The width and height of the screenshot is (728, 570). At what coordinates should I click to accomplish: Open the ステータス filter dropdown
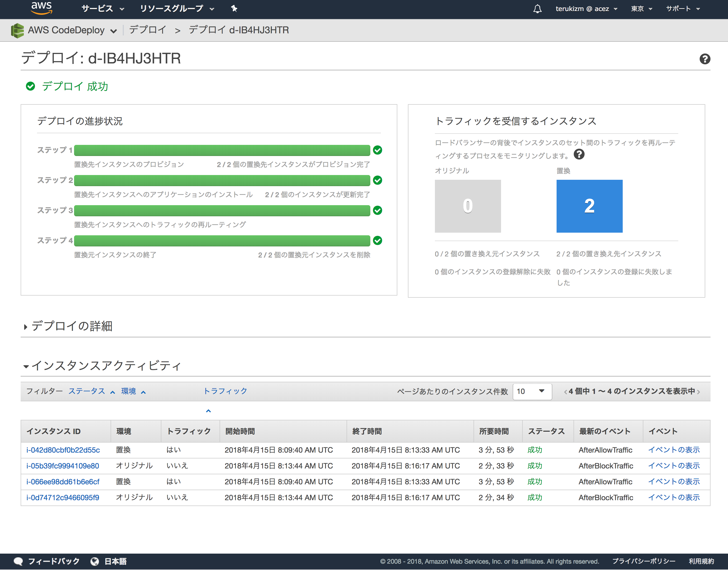[x=92, y=391]
